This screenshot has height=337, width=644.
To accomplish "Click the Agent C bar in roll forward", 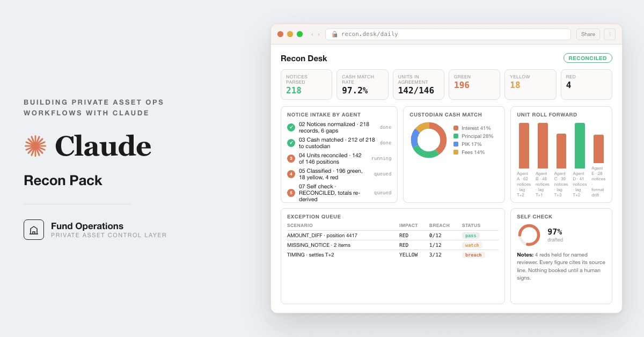I will click(561, 151).
